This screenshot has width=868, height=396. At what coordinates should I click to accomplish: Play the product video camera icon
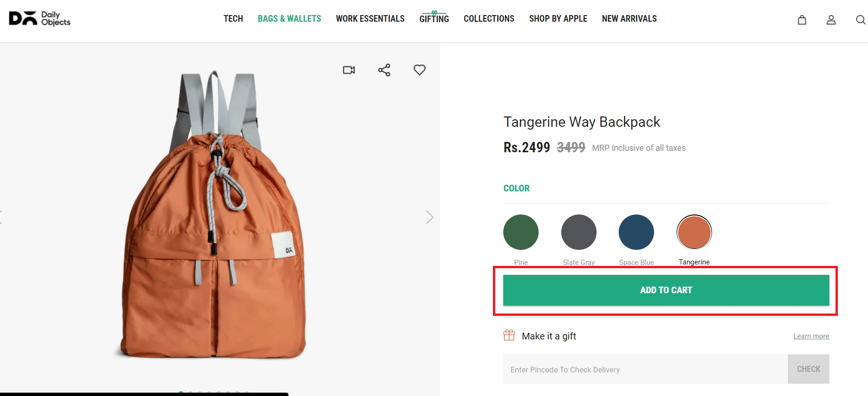click(349, 70)
